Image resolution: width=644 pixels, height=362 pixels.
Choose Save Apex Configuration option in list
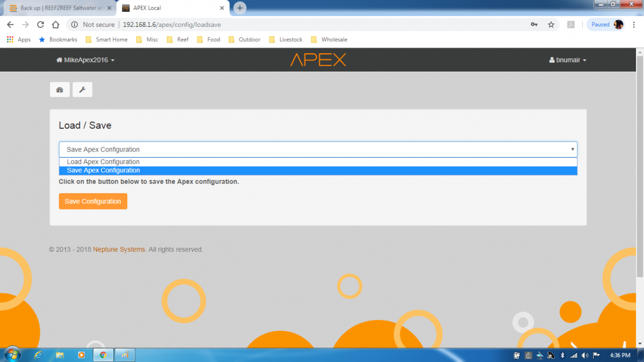pyautogui.click(x=318, y=171)
